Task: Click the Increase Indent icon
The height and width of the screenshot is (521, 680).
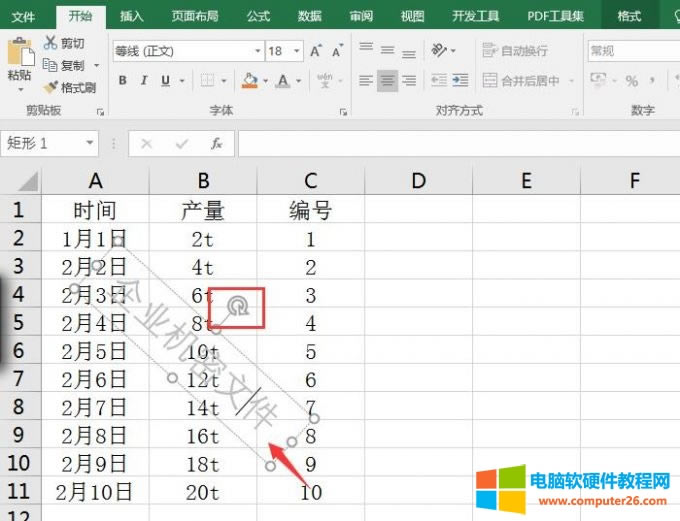Action: (459, 80)
